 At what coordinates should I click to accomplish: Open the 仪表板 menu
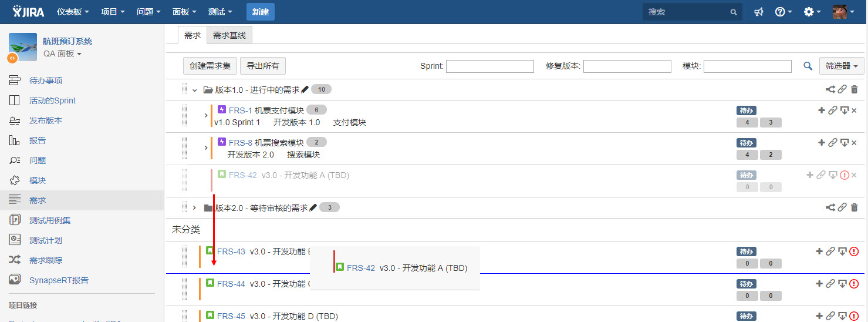coord(73,12)
